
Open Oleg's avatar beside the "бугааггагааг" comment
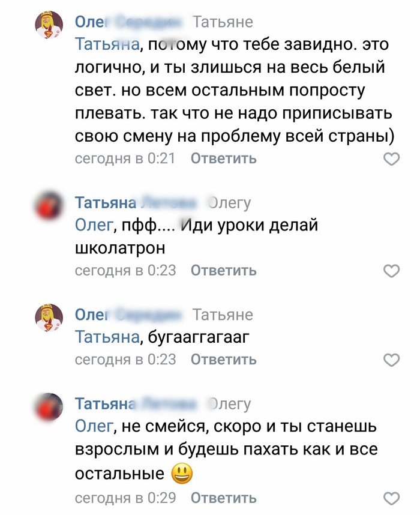click(x=50, y=319)
